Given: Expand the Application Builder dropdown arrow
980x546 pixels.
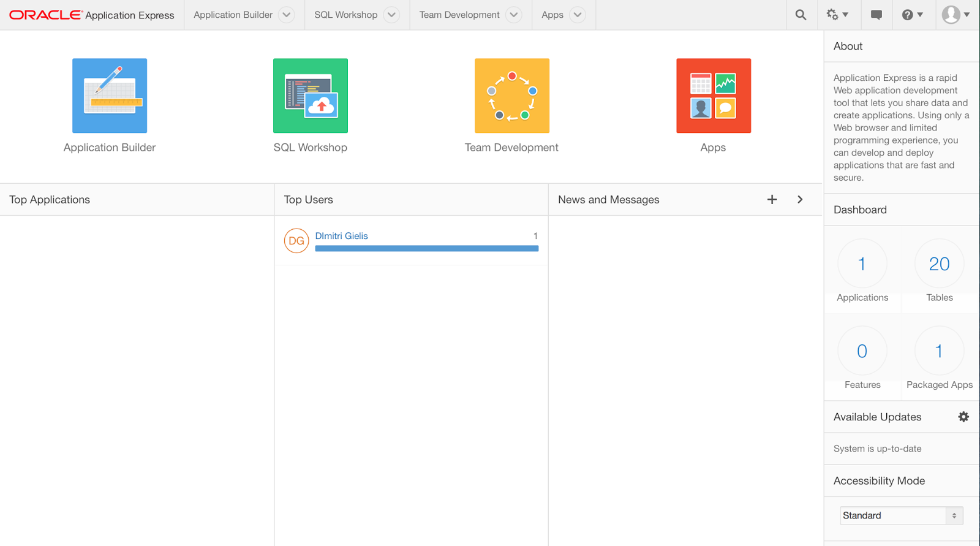Looking at the screenshot, I should click(x=287, y=15).
